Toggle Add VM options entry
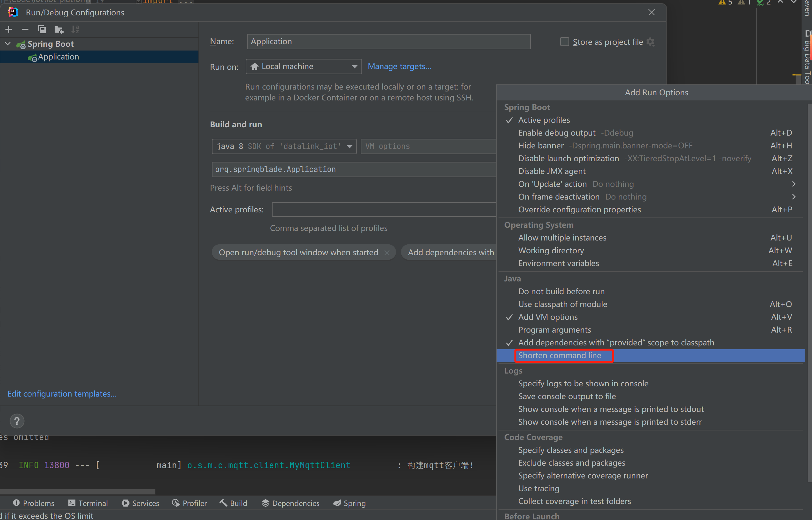 pyautogui.click(x=547, y=317)
